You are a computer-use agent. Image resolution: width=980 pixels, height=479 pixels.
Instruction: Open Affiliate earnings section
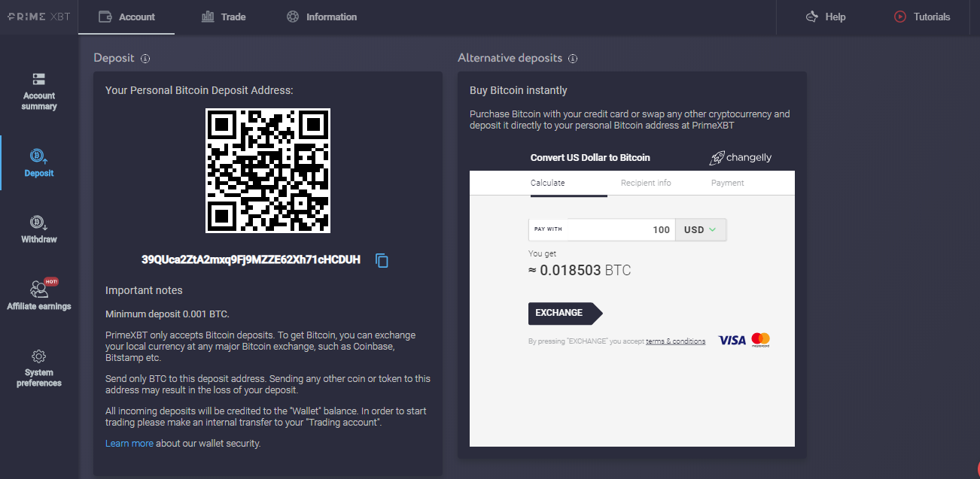click(x=39, y=295)
